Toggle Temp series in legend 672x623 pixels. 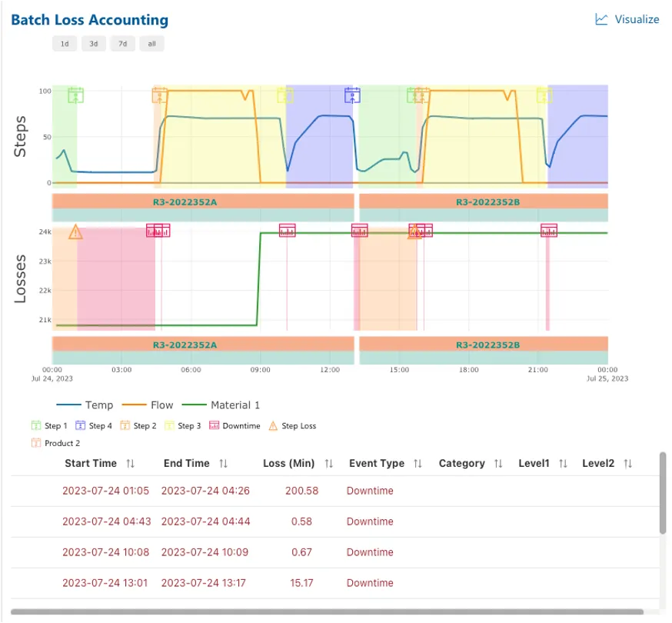click(85, 405)
